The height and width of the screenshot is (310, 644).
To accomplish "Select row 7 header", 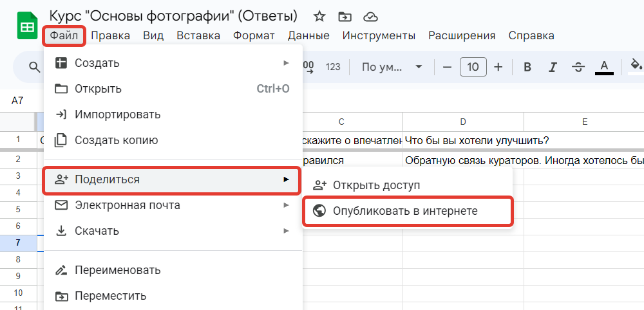I will click(x=18, y=242).
